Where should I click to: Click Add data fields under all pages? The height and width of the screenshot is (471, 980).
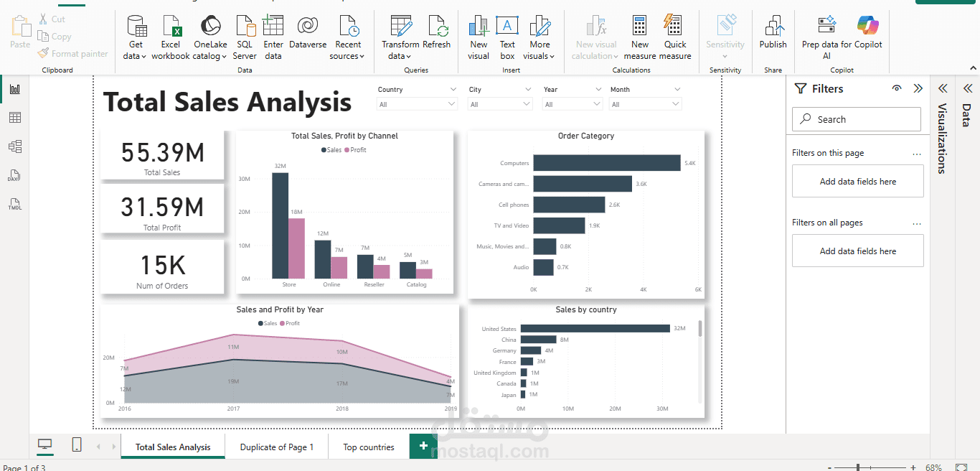858,251
